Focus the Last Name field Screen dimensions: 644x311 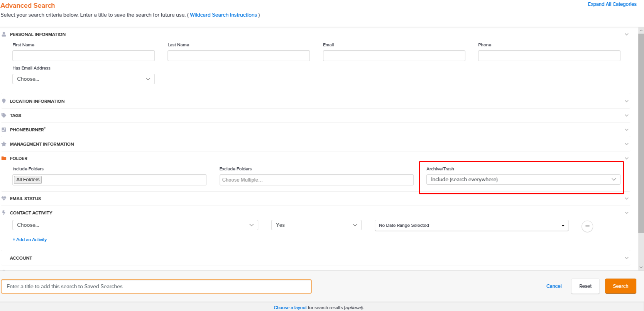pyautogui.click(x=238, y=56)
